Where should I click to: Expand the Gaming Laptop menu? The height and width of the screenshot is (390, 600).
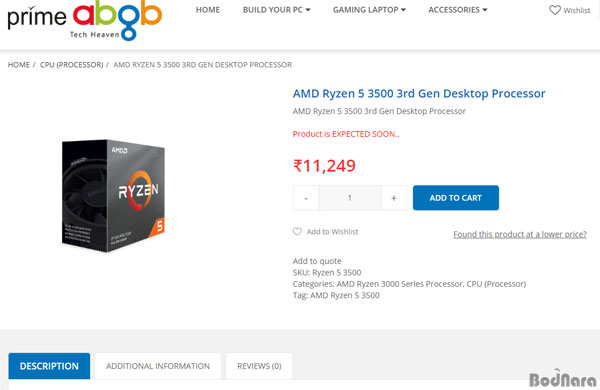pos(369,10)
